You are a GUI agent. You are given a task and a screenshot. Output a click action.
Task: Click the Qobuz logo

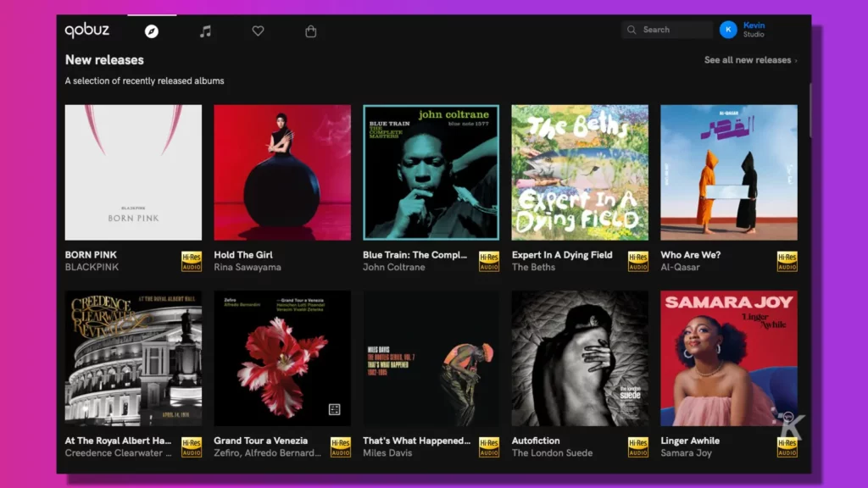(87, 30)
